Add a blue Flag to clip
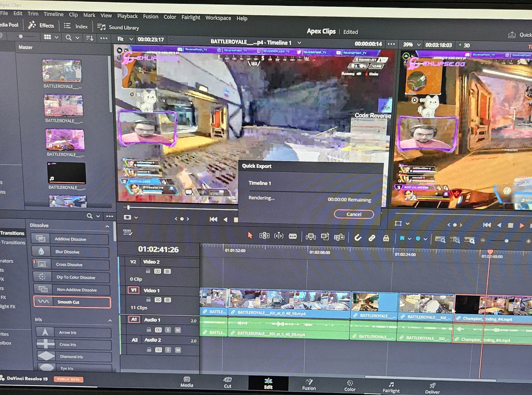This screenshot has height=395, width=532. click(402, 239)
